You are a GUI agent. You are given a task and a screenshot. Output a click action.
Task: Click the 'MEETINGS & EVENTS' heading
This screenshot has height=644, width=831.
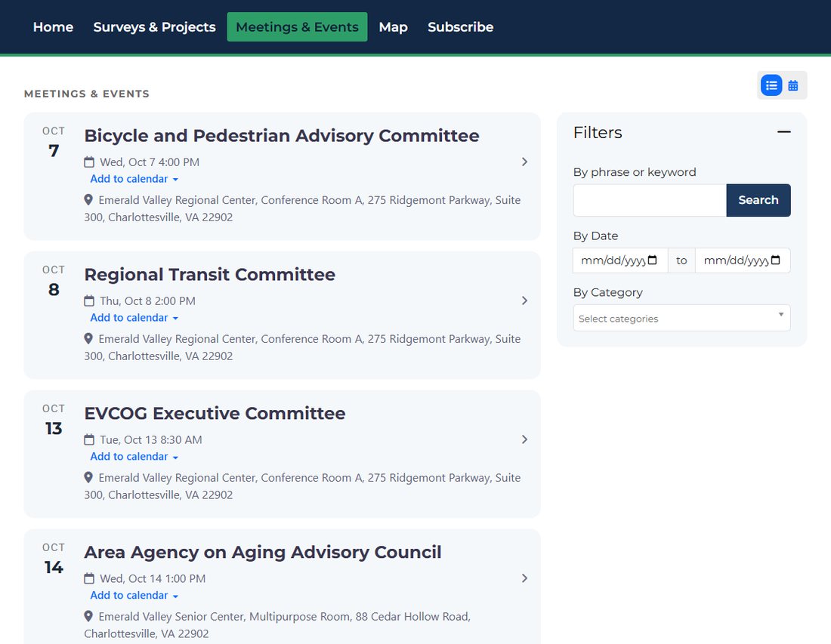(x=86, y=94)
